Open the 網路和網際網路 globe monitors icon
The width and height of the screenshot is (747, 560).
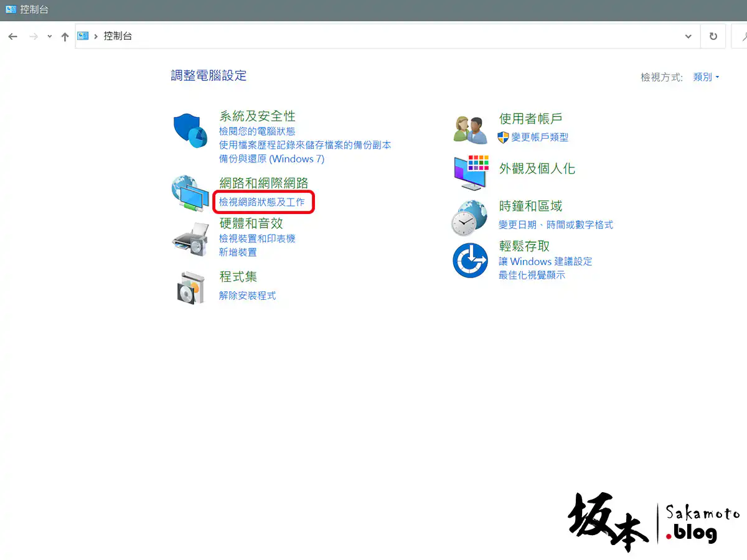coord(190,194)
